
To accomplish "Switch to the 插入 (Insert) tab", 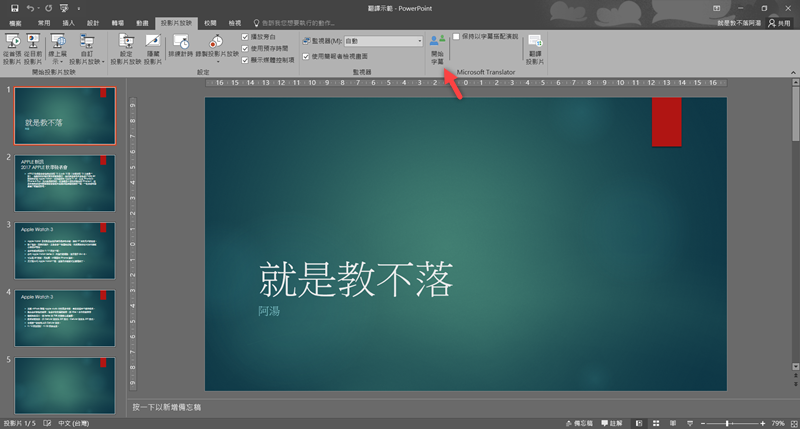I will 68,23.
